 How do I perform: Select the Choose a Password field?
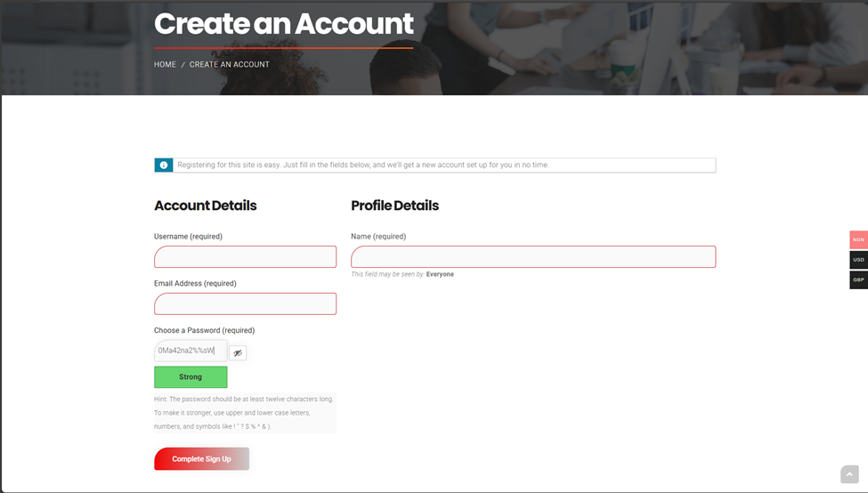pos(191,351)
